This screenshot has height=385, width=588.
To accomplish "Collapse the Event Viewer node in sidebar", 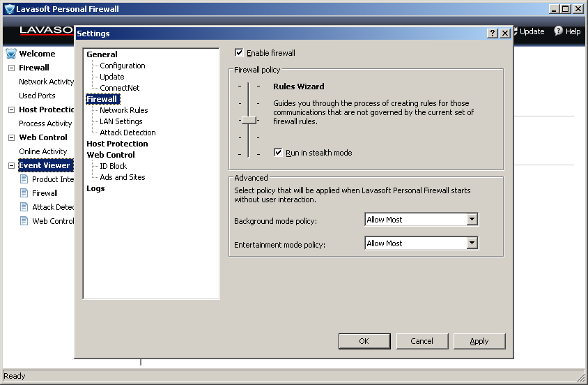I will pyautogui.click(x=12, y=165).
